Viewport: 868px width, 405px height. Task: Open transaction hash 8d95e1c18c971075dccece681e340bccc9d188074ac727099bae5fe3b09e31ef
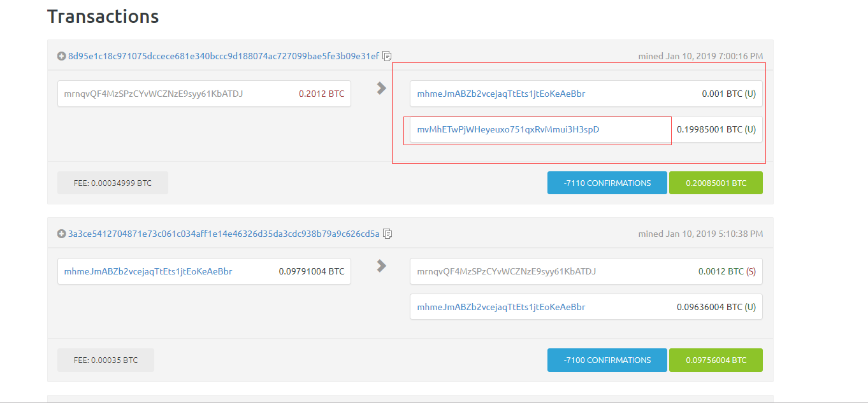224,56
